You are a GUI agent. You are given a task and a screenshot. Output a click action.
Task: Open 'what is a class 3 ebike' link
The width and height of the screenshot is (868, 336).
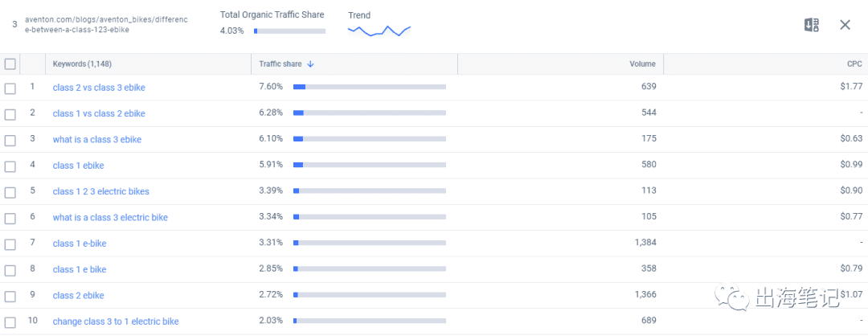(x=96, y=139)
